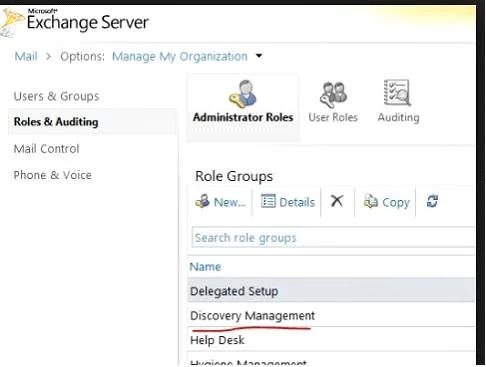The height and width of the screenshot is (367, 486).
Task: Open the Administrator Roles icon
Action: coord(243,94)
